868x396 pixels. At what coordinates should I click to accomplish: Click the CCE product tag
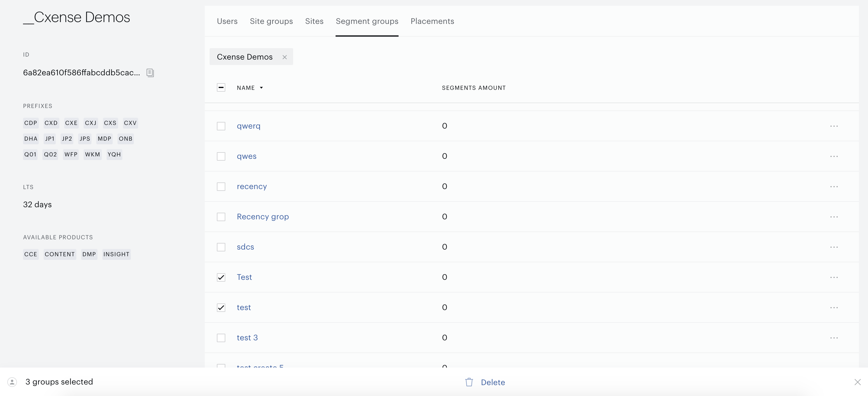tap(31, 254)
